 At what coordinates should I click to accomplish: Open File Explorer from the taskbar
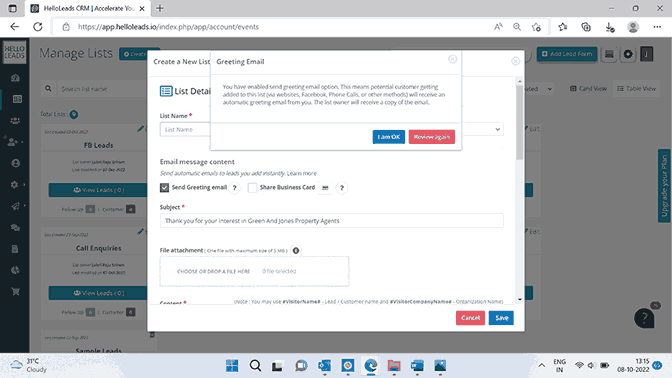tap(394, 366)
